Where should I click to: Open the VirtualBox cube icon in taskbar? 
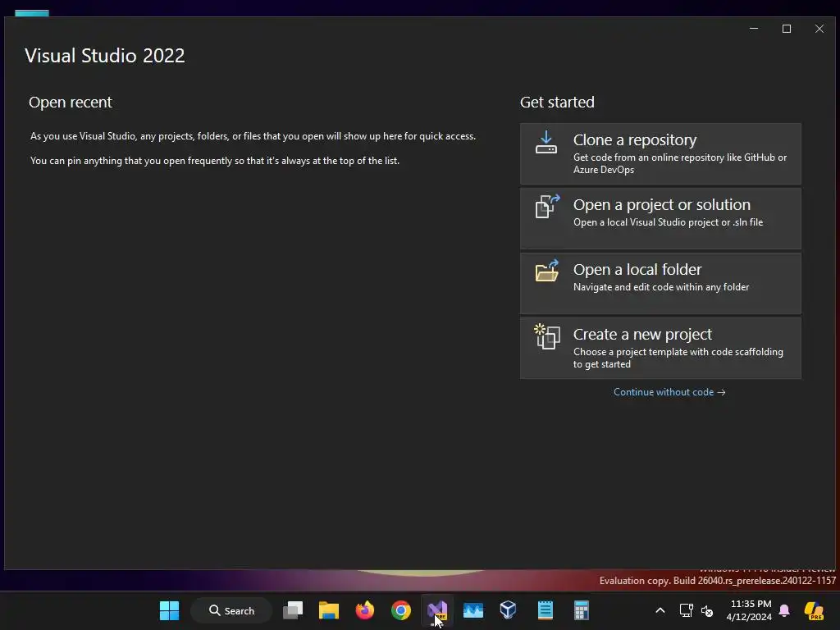click(508, 610)
